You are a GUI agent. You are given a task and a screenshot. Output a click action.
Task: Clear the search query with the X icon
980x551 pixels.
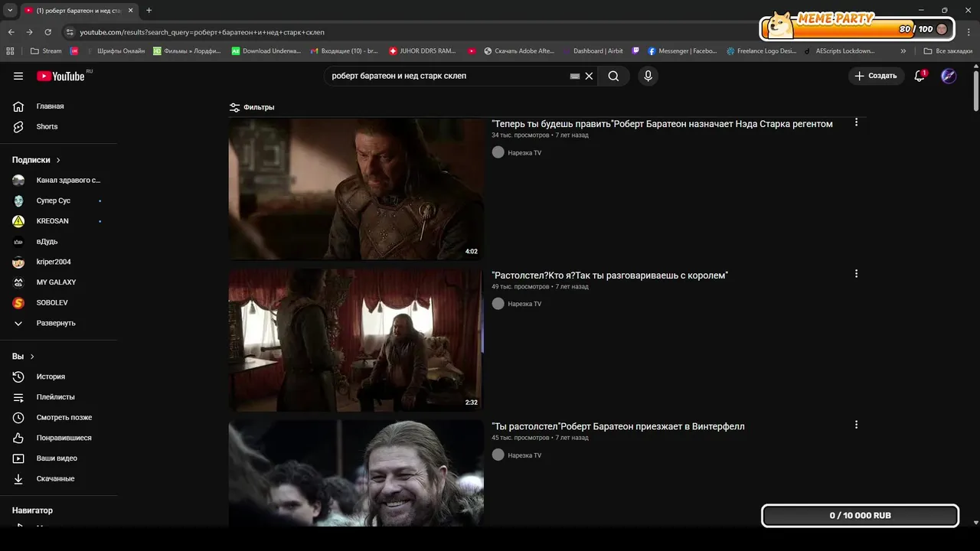(589, 76)
